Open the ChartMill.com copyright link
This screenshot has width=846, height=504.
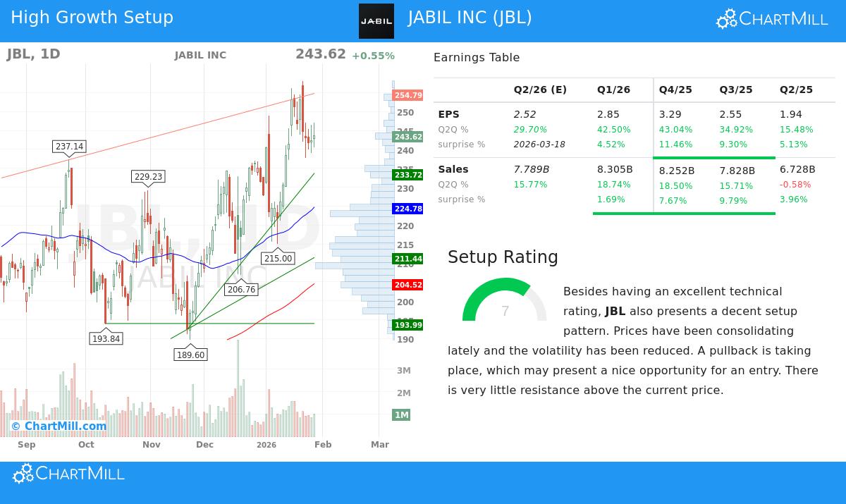pos(60,426)
